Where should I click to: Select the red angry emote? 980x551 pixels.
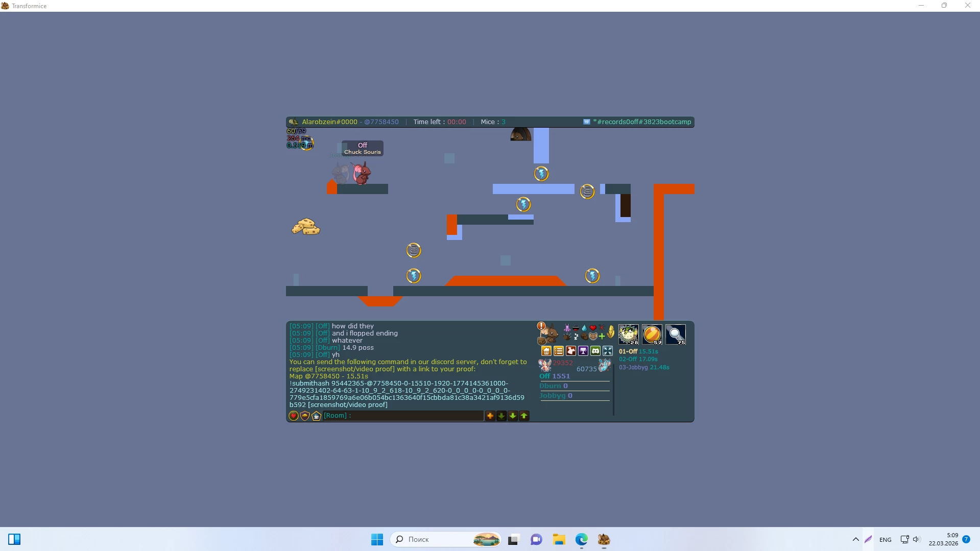tap(602, 328)
